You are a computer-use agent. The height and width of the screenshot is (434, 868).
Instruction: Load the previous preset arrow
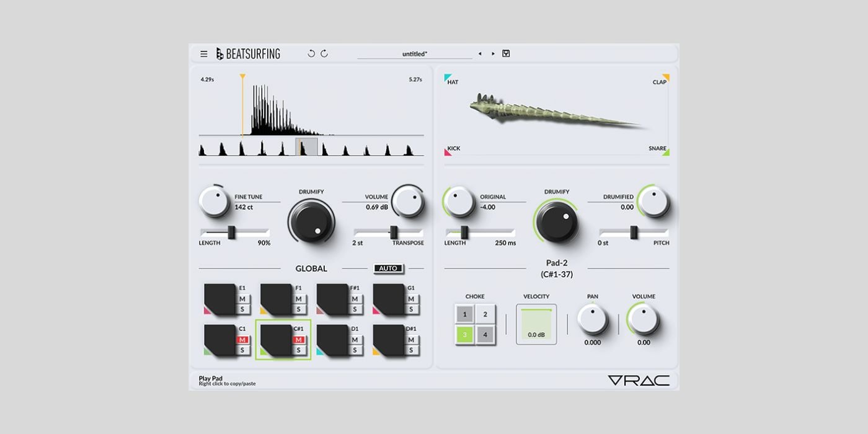click(480, 54)
